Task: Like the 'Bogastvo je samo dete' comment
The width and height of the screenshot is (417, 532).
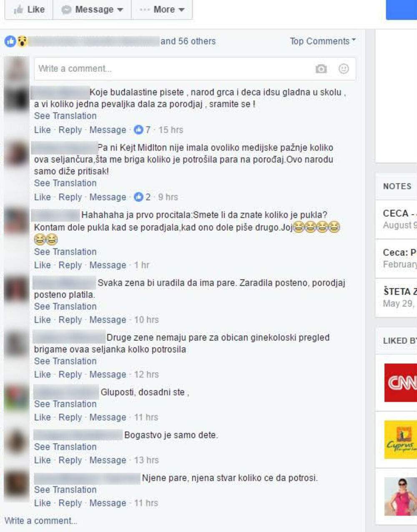Action: pyautogui.click(x=42, y=460)
